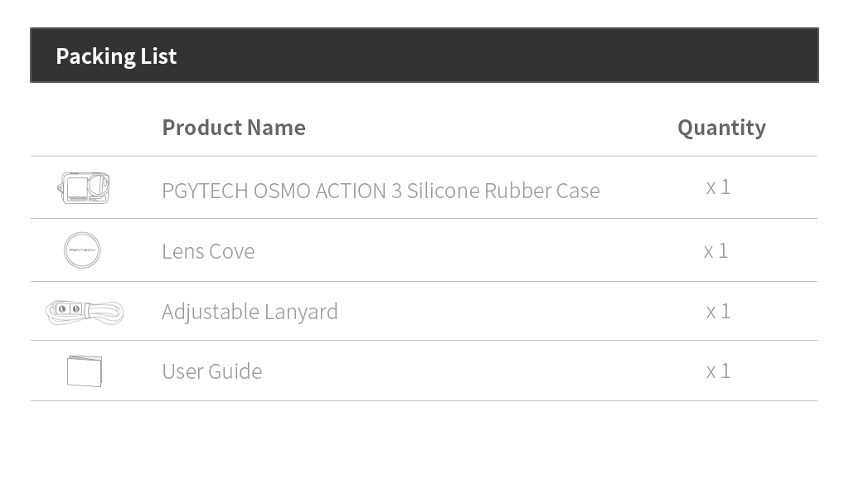This screenshot has width=849, height=504.
Task: Click quantity x 1 for Silicone Rubber Case
Action: click(718, 187)
